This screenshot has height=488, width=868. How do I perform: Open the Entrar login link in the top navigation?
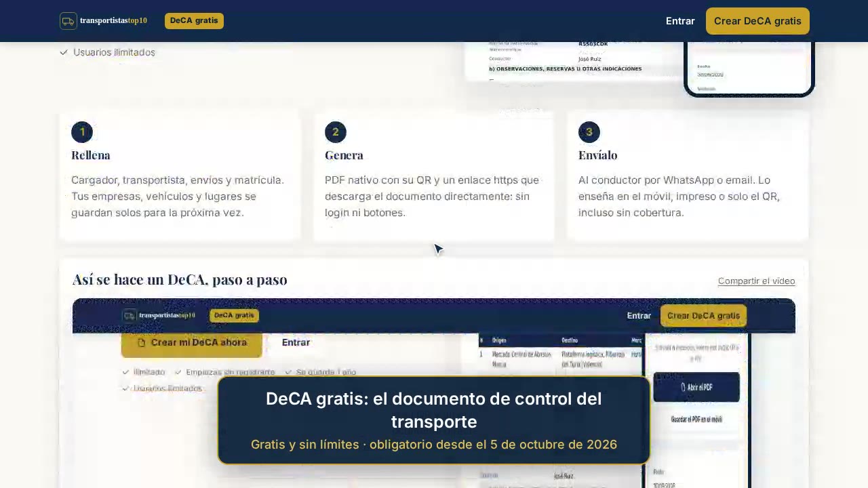click(x=680, y=21)
